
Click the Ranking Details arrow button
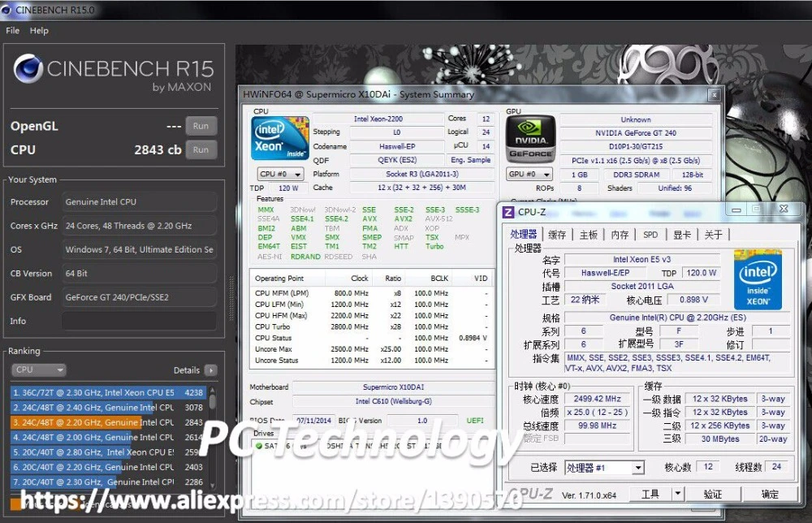tap(211, 370)
